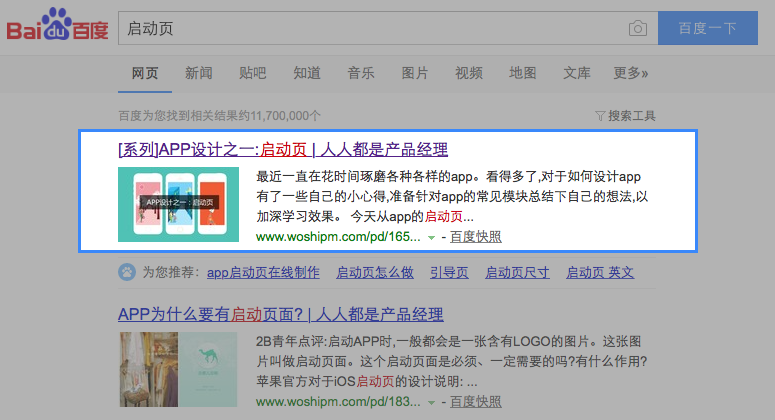775x420 pixels.
Task: Switch to the 文库 tab
Action: tap(577, 73)
